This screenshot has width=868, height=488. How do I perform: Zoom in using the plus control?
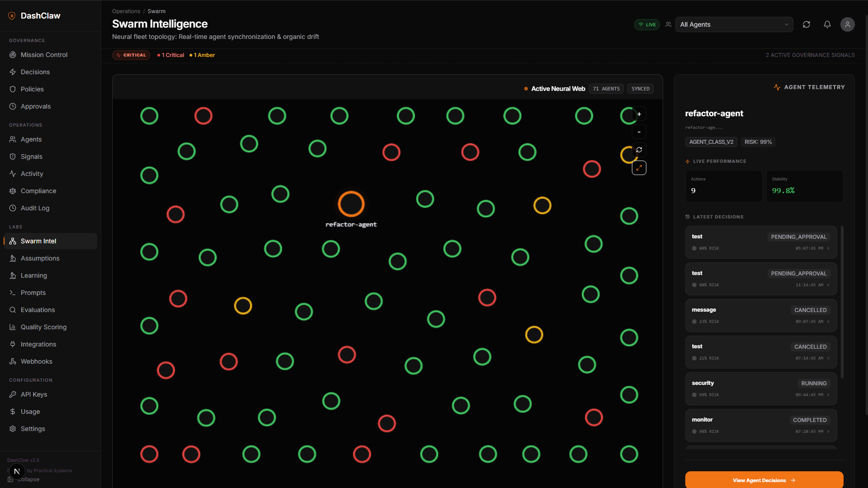point(639,114)
